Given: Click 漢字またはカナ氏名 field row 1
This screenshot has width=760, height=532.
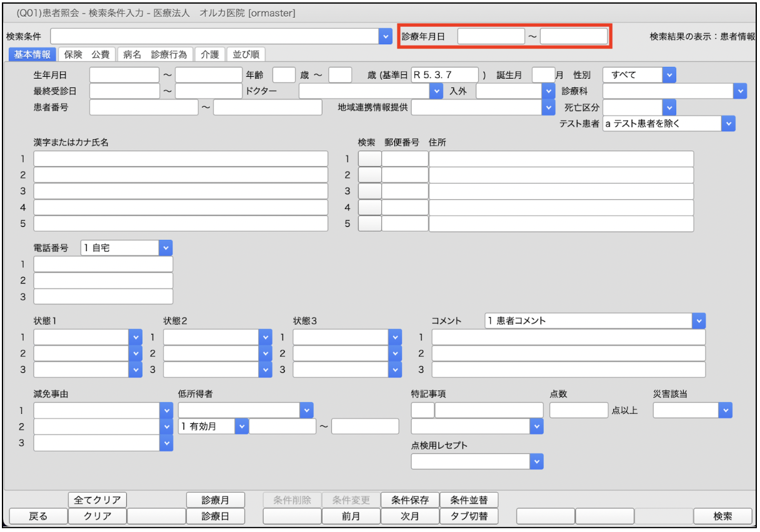Looking at the screenshot, I should point(181,159).
